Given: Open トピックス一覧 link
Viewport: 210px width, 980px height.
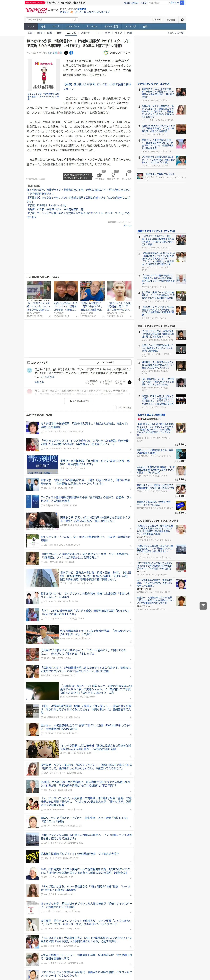Looking at the screenshot, I should click(175, 33).
